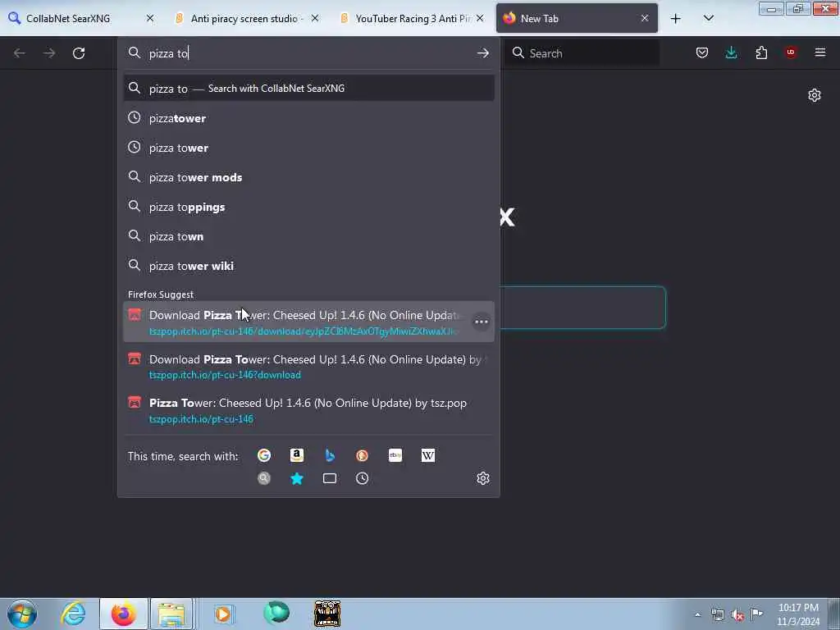Open the Downloads panel

(731, 52)
